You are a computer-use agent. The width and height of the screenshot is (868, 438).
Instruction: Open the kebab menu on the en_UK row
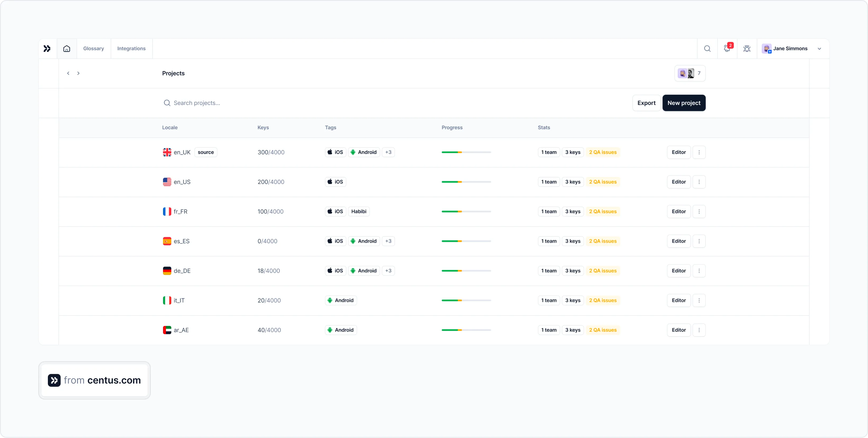click(699, 152)
